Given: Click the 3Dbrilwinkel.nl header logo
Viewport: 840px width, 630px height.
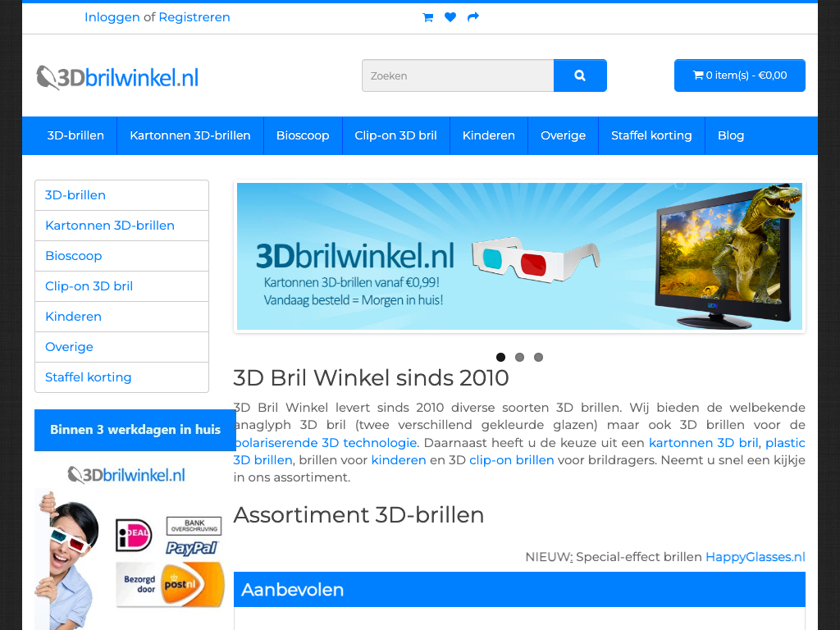Looking at the screenshot, I should (117, 78).
